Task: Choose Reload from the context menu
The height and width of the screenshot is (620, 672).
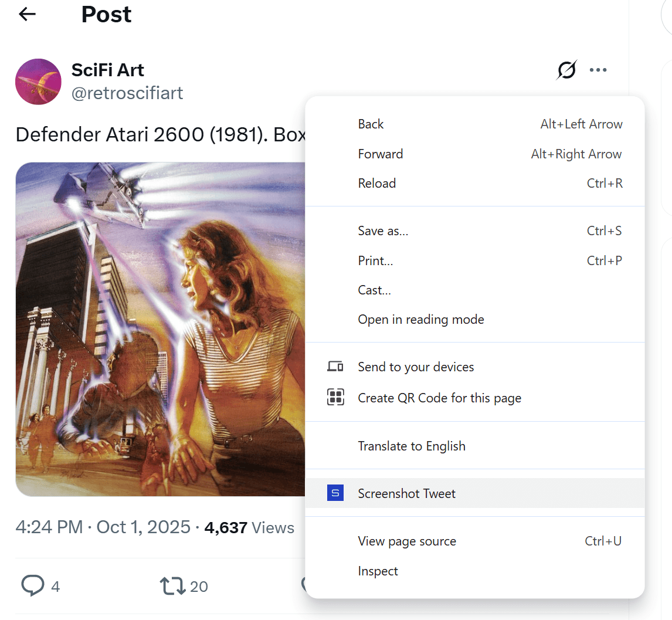Action: click(377, 184)
